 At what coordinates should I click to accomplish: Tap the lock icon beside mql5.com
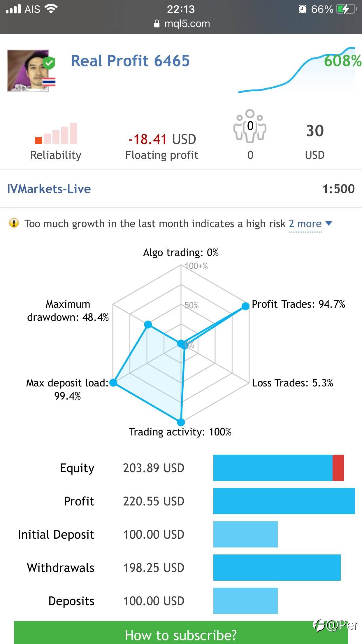[x=157, y=24]
